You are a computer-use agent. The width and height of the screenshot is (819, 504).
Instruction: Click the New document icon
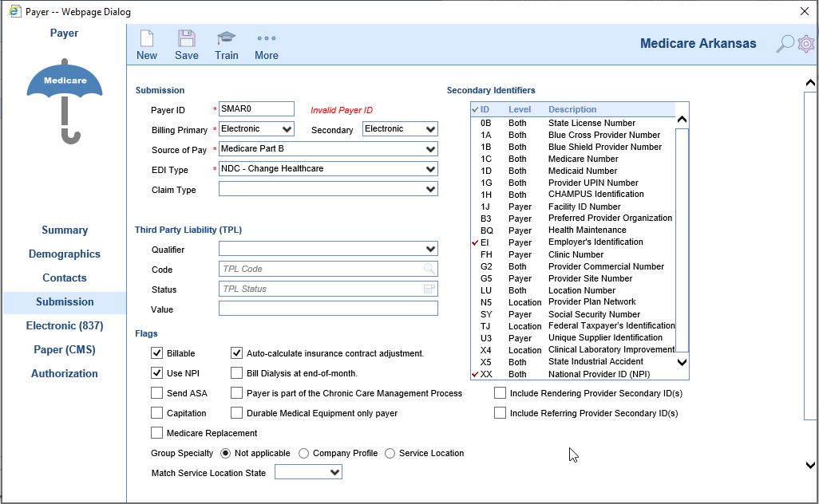pyautogui.click(x=147, y=39)
